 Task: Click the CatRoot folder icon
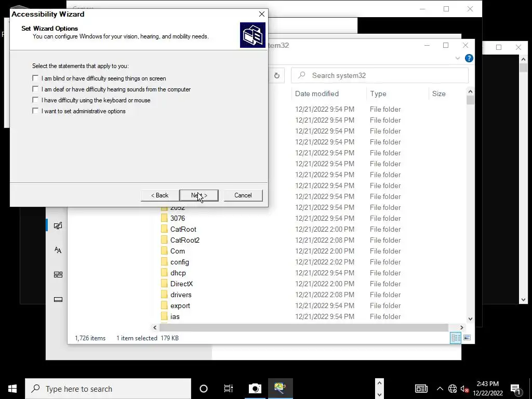(164, 229)
